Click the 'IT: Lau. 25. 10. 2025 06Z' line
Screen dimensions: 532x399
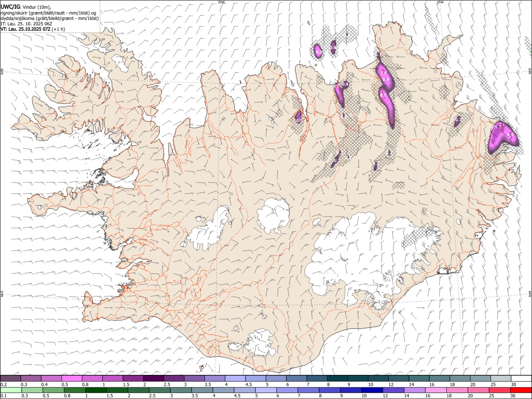[26, 24]
